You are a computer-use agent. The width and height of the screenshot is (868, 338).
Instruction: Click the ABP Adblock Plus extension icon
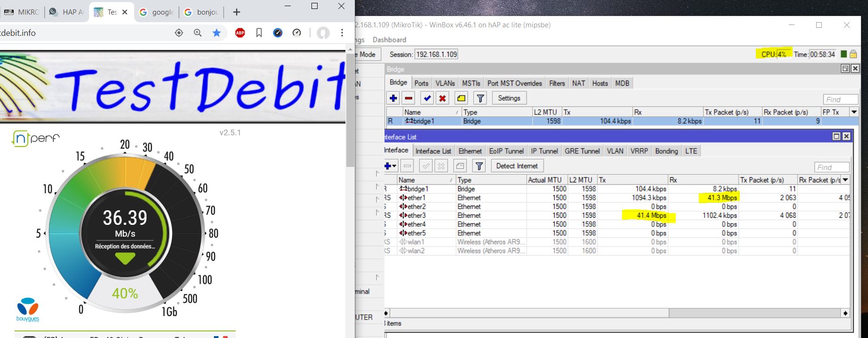(x=240, y=33)
